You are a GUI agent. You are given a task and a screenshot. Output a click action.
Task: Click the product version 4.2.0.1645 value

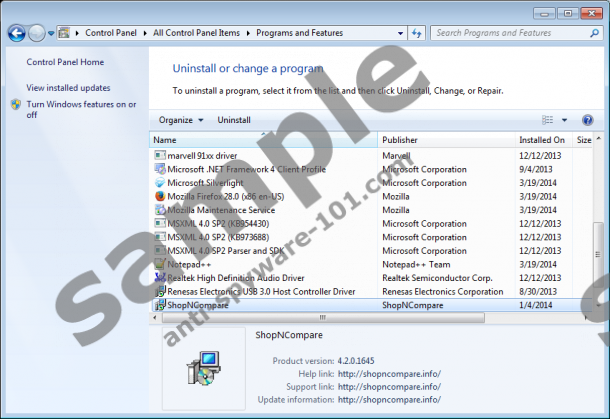(356, 361)
